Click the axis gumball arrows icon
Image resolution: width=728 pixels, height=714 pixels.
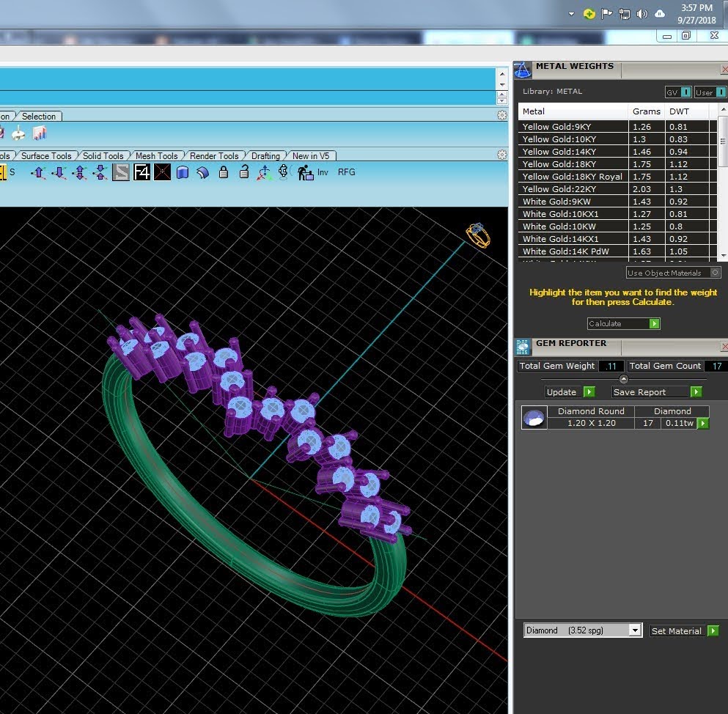pyautogui.click(x=264, y=172)
